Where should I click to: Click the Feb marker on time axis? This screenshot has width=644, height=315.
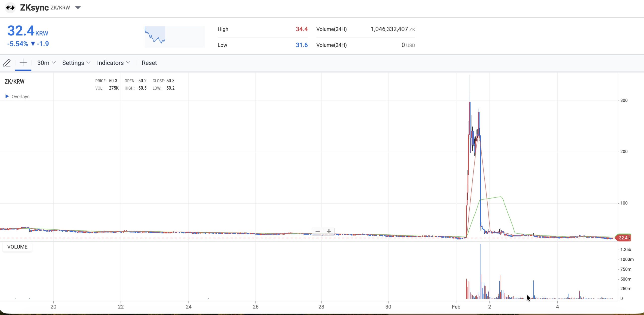pos(456,307)
